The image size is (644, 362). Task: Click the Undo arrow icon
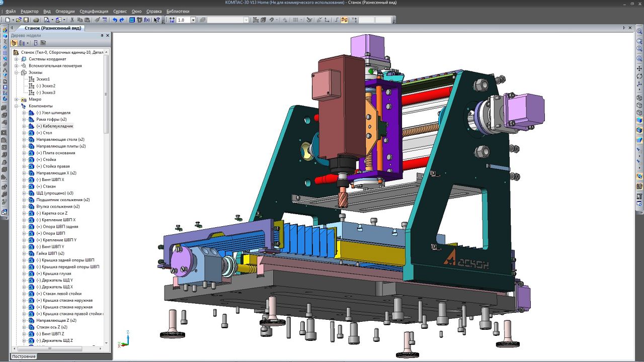[x=115, y=20]
